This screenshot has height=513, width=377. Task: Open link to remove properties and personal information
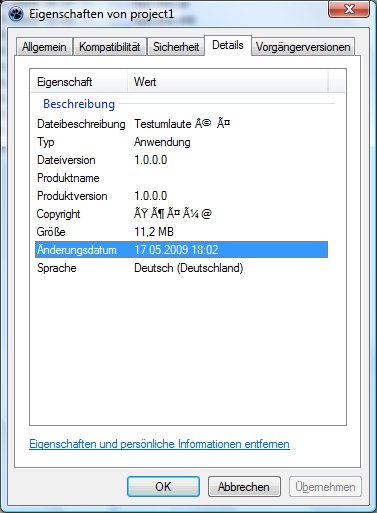tap(159, 444)
